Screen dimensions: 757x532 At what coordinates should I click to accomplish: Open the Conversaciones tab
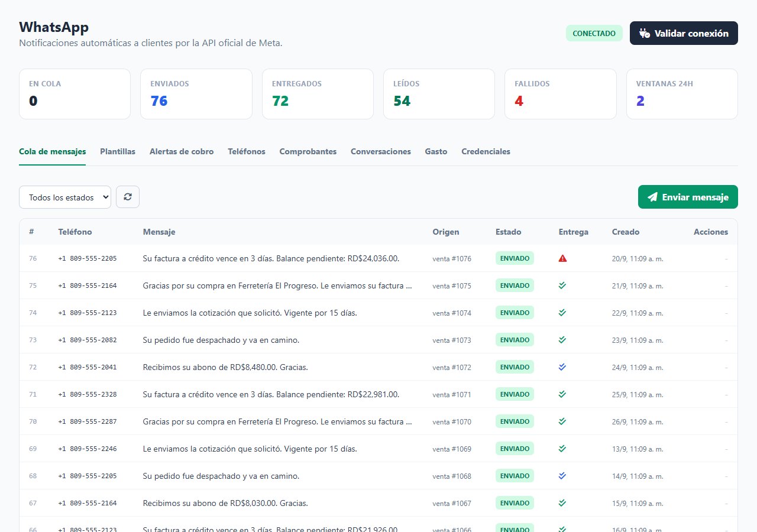381,151
